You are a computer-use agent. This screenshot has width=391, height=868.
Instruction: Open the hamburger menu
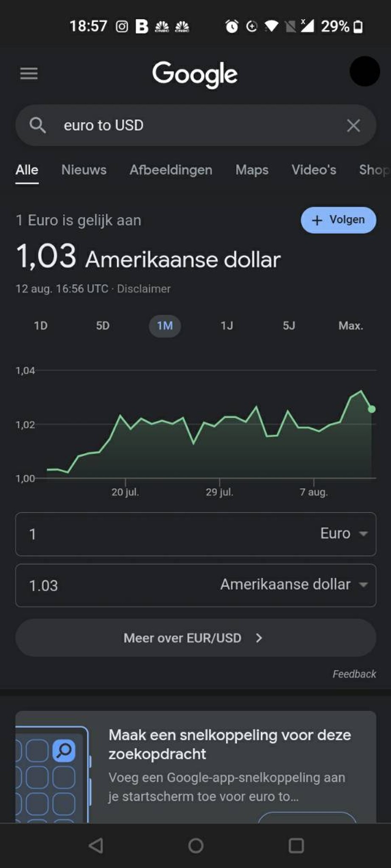click(x=29, y=73)
